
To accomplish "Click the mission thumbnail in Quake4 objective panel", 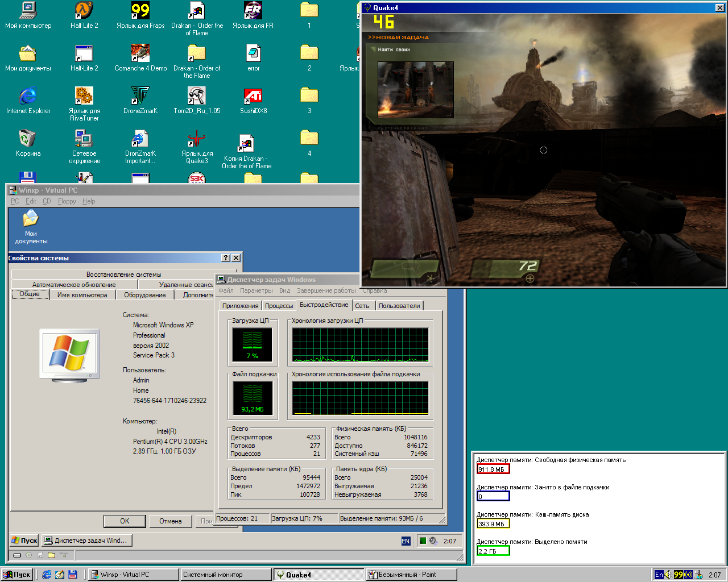I will [416, 89].
